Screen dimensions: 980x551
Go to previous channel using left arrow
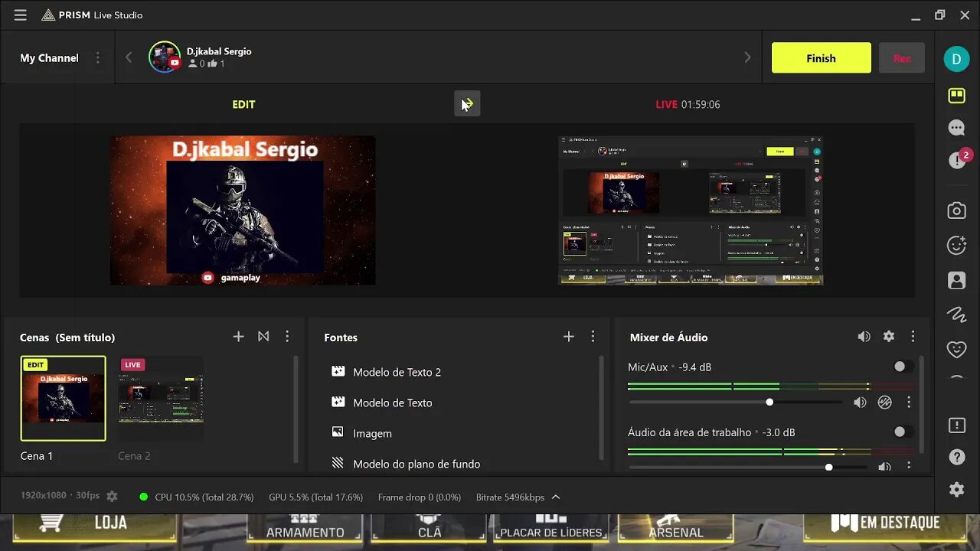(x=129, y=57)
